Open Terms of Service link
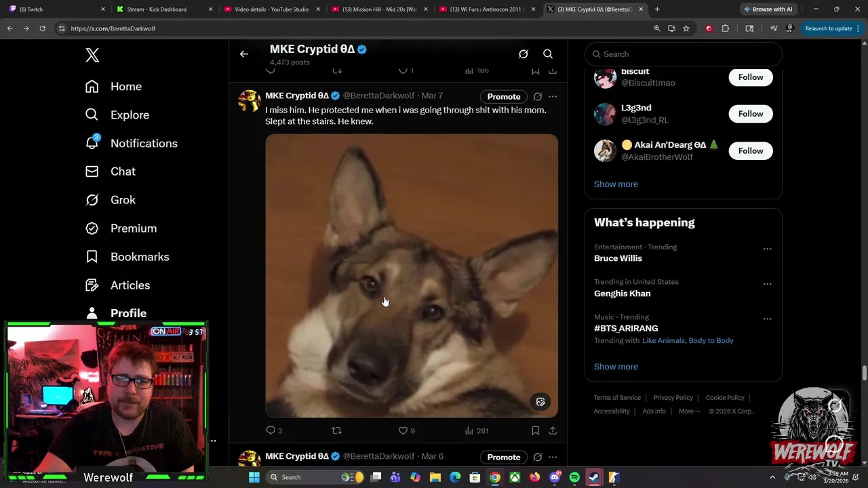The width and height of the screenshot is (868, 488). click(x=617, y=398)
